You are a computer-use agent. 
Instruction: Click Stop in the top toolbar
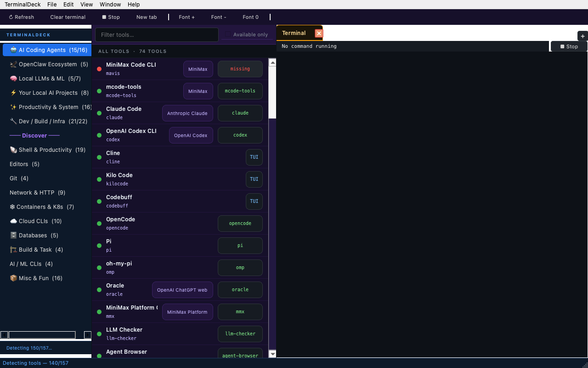point(111,17)
